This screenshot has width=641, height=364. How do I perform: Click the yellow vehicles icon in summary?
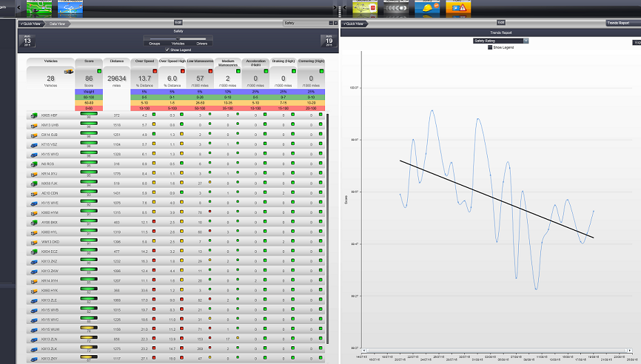pyautogui.click(x=68, y=72)
